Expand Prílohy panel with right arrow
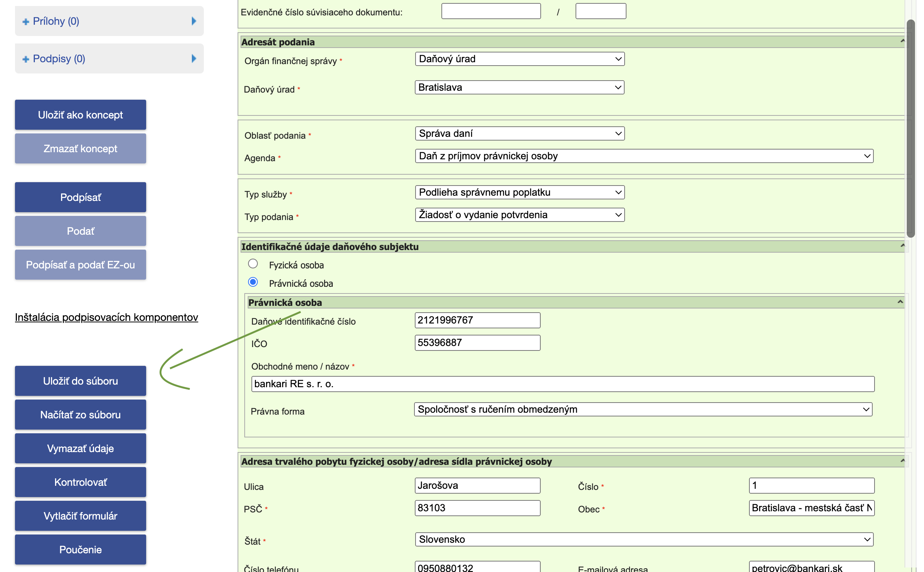Image resolution: width=924 pixels, height=572 pixels. coord(194,21)
